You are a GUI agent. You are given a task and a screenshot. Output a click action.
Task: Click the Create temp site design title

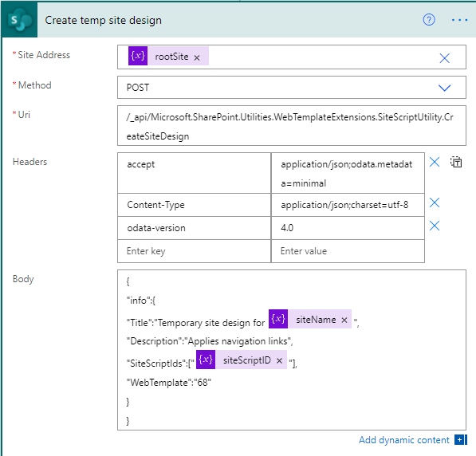[103, 21]
